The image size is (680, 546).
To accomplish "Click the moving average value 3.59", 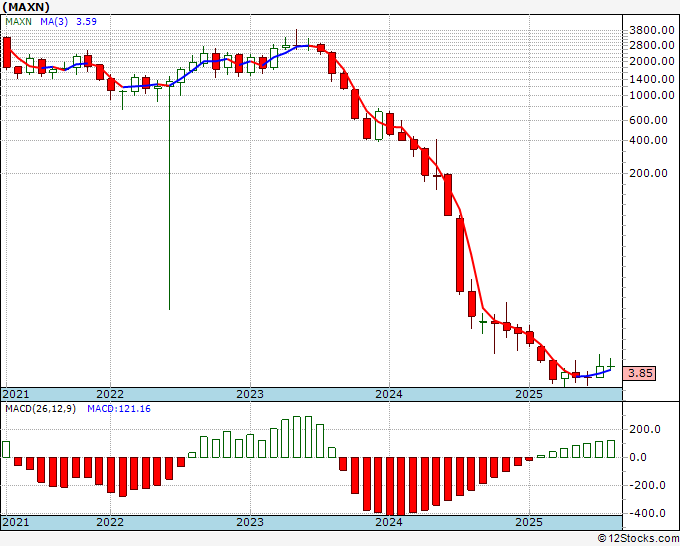I will click(x=86, y=22).
